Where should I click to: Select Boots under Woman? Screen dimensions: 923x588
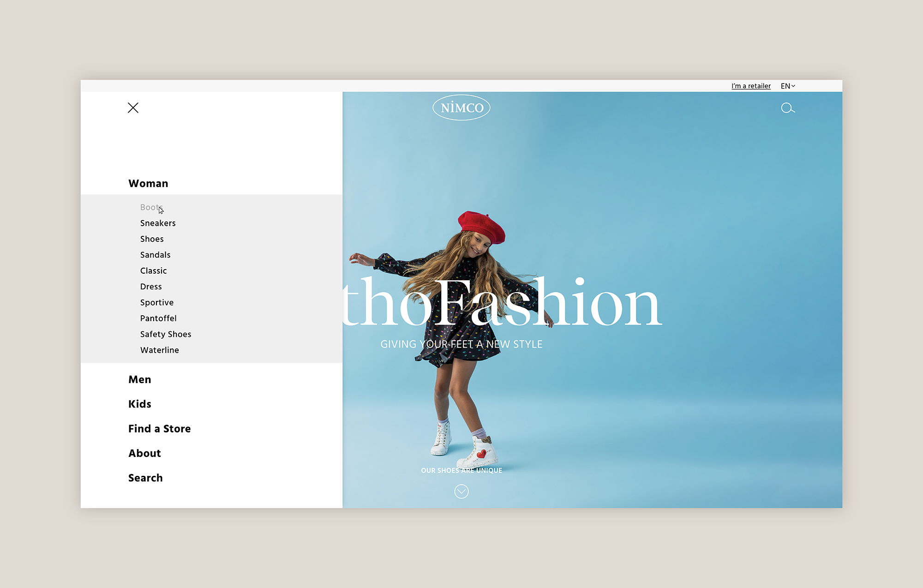tap(150, 207)
